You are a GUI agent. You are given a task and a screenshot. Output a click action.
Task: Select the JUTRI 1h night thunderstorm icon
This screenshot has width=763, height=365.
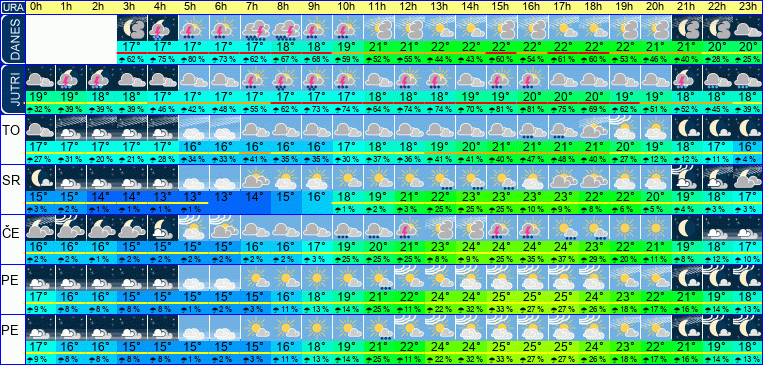[71, 78]
